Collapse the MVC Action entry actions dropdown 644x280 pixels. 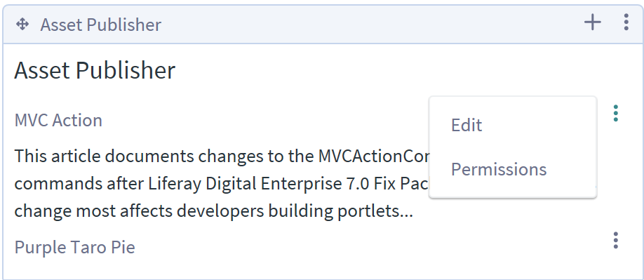616,113
